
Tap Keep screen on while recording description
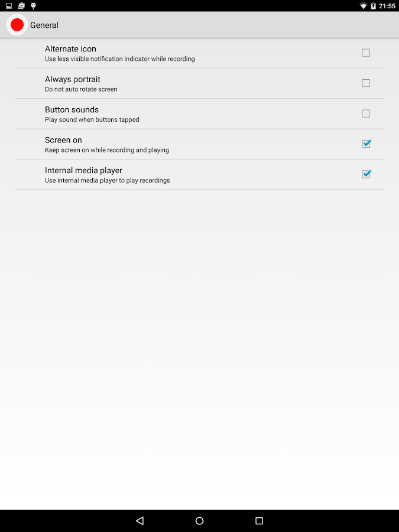pos(107,150)
